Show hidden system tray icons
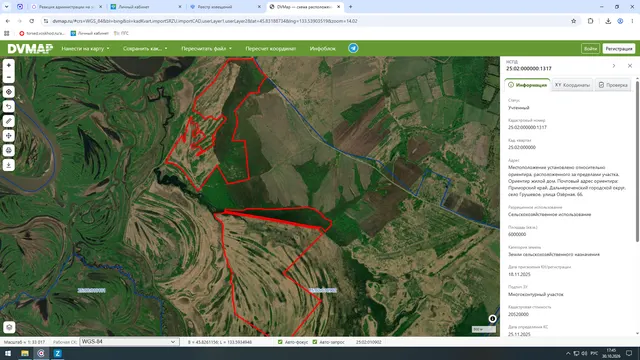 (568, 353)
